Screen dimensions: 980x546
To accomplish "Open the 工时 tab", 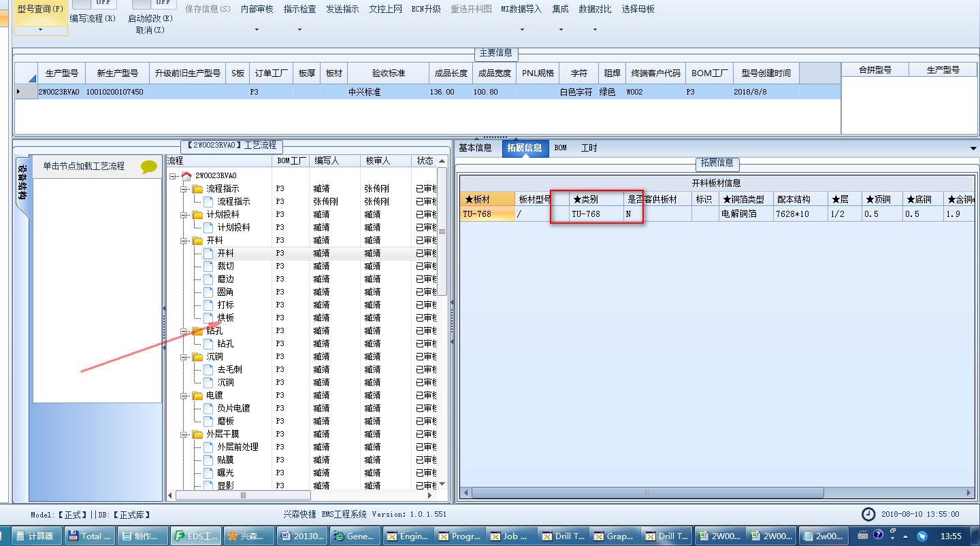I will tap(589, 148).
